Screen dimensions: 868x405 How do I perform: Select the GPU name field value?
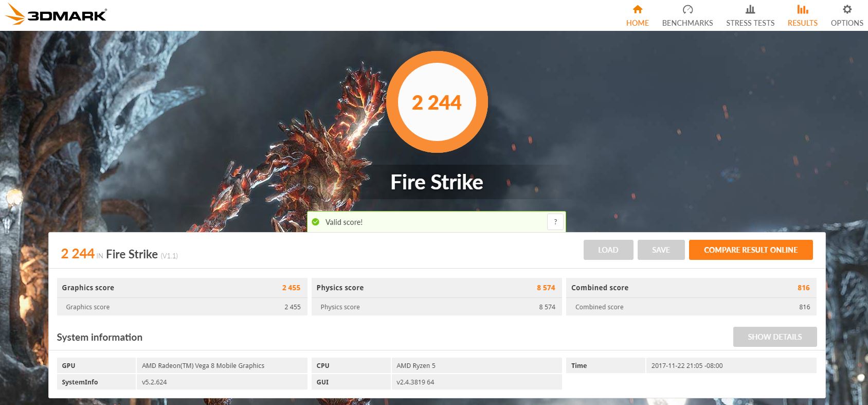click(x=203, y=366)
